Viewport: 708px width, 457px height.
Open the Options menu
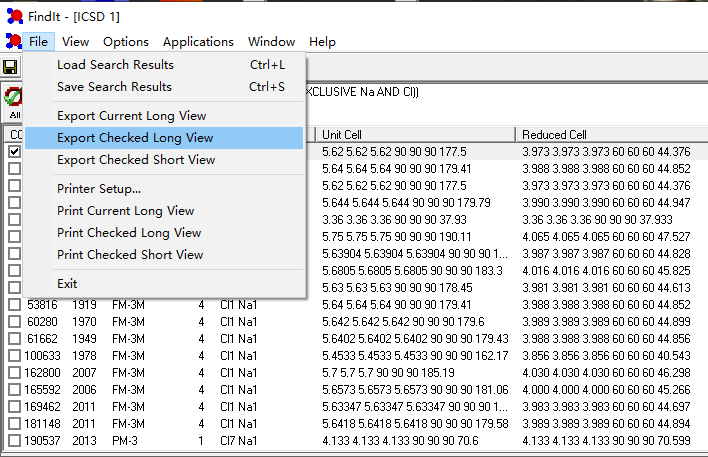click(x=126, y=42)
